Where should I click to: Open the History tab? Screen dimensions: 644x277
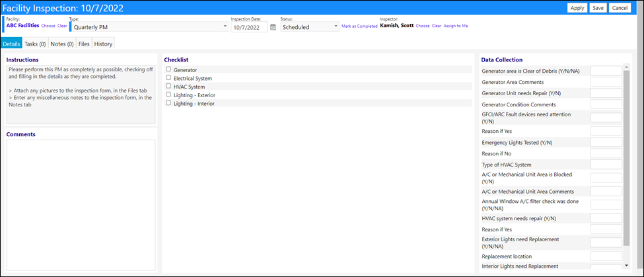[x=103, y=44]
